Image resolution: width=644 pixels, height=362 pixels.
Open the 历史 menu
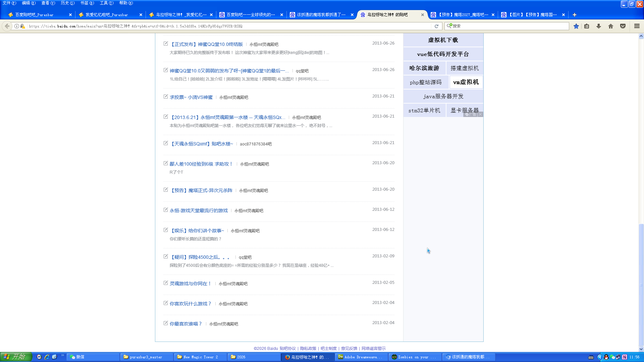[67, 3]
